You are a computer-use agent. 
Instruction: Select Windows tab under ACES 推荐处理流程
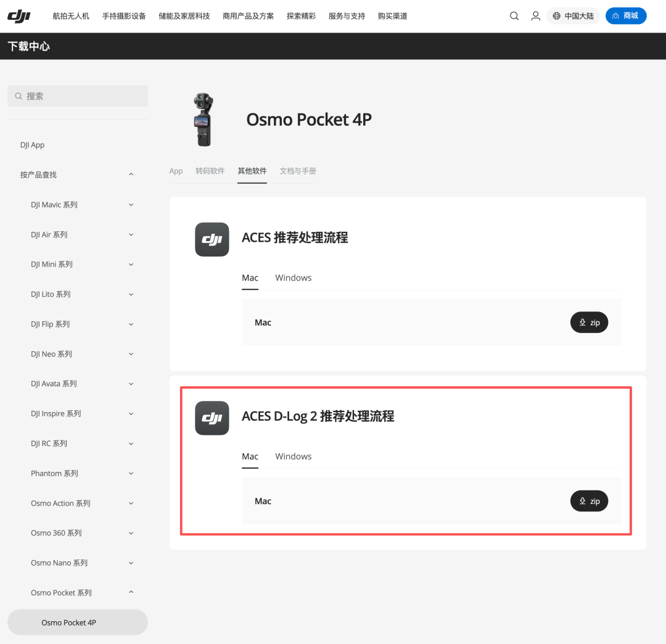(x=293, y=278)
